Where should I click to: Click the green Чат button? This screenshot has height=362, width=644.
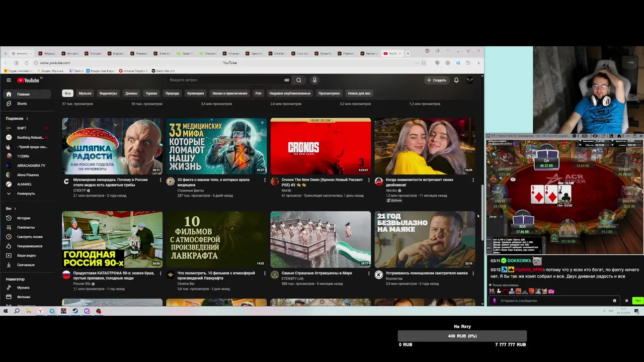pyautogui.click(x=637, y=301)
